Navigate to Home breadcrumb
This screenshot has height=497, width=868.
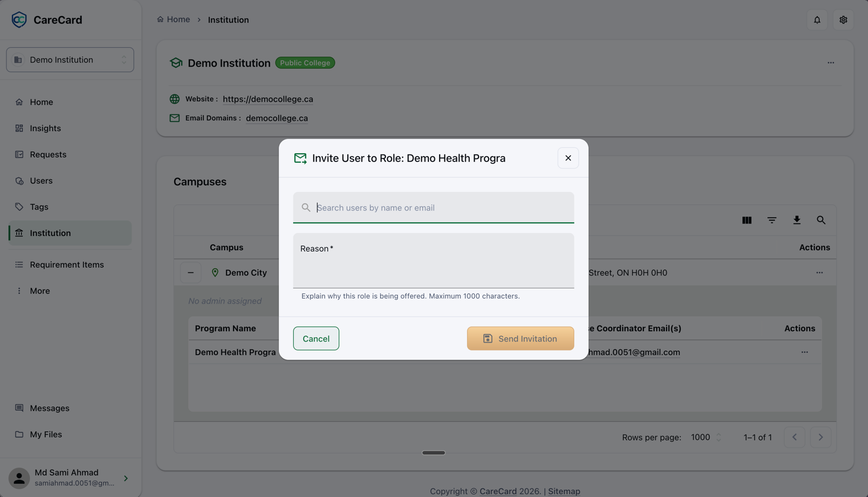point(173,20)
